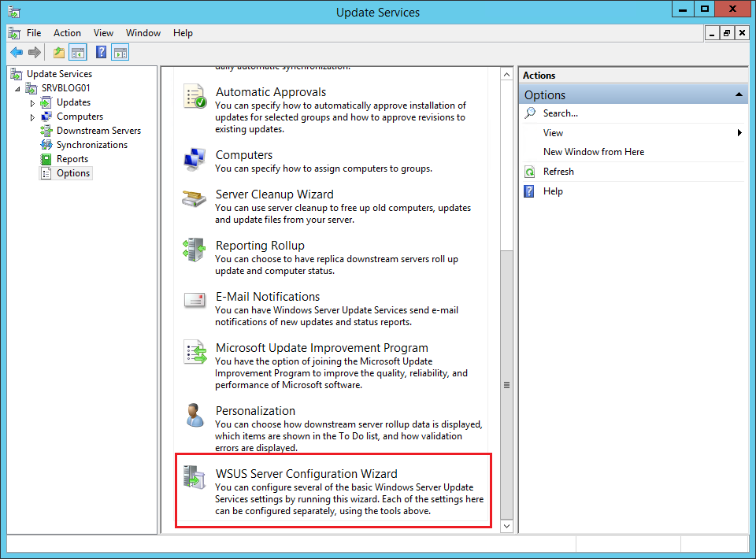Collapse the Options section in Actions pane

pyautogui.click(x=738, y=94)
